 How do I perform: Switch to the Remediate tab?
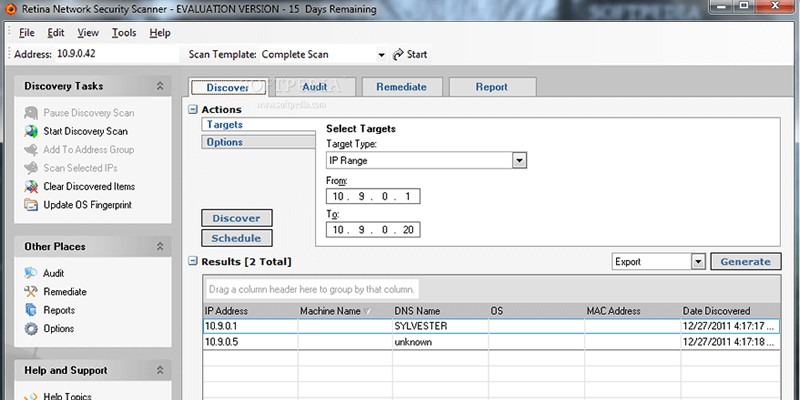(402, 87)
